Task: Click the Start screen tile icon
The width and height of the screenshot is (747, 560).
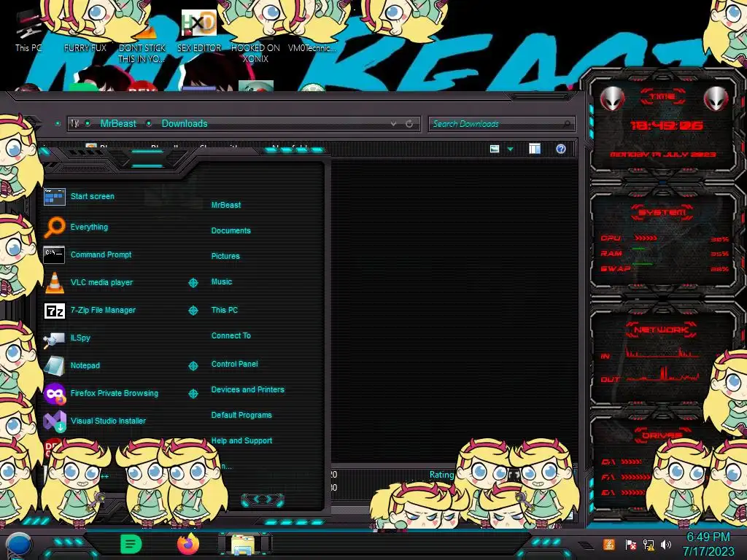Action: 54,197
